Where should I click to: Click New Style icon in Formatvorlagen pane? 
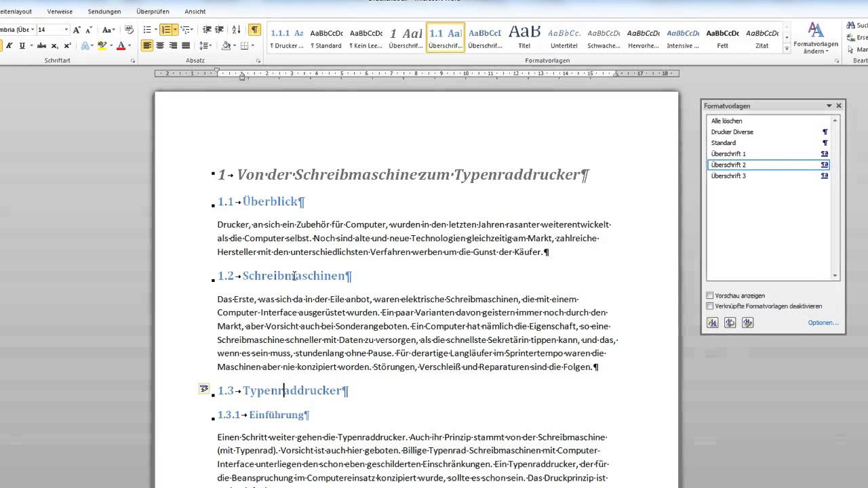pyautogui.click(x=713, y=323)
